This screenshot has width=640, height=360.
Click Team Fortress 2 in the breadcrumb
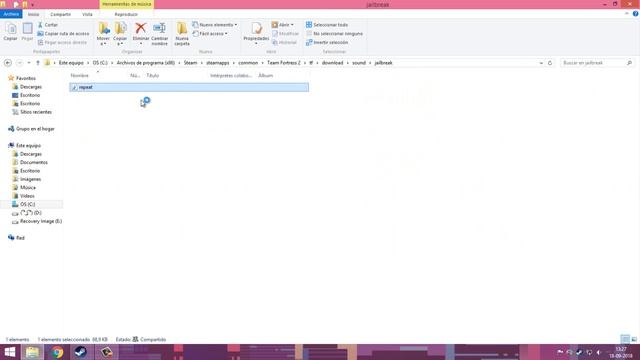click(284, 63)
